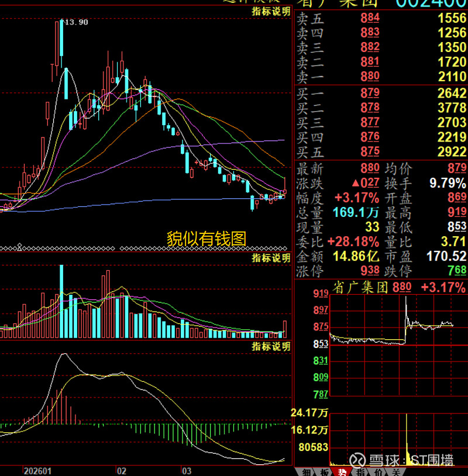This screenshot has height=476, width=468.
Task: Open 指标说明 in the volume panel
Action: (271, 258)
